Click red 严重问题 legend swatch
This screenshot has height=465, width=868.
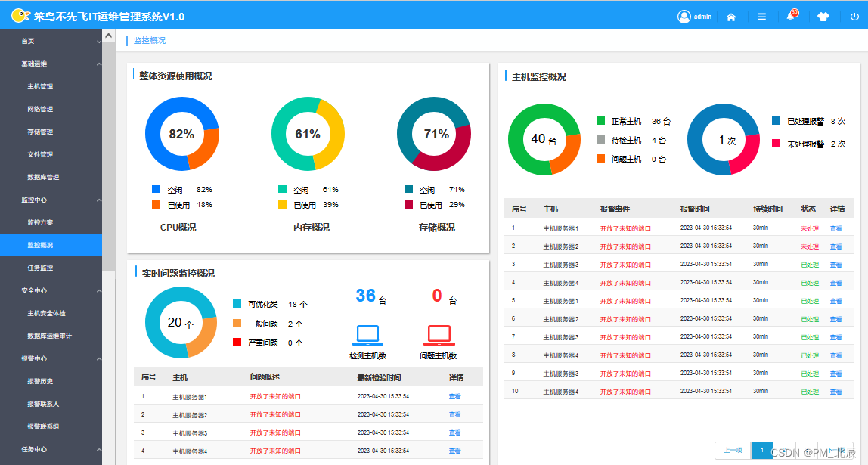[x=237, y=342]
